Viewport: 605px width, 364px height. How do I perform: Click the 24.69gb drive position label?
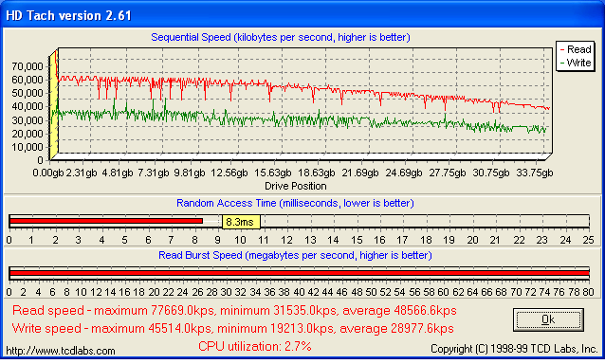[404, 173]
